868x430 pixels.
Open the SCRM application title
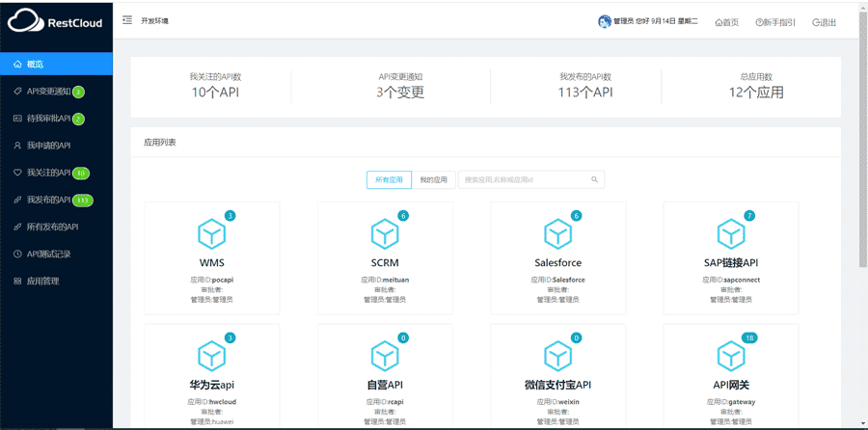pos(385,263)
